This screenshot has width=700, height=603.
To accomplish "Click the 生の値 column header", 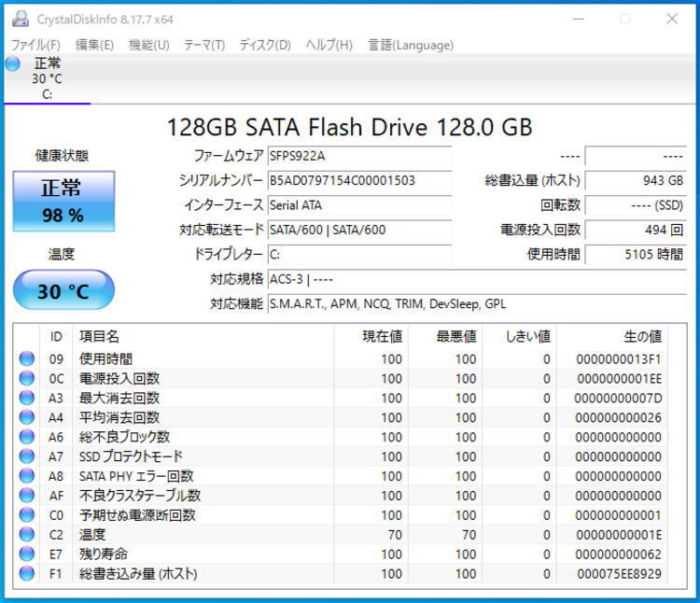I will [642, 337].
